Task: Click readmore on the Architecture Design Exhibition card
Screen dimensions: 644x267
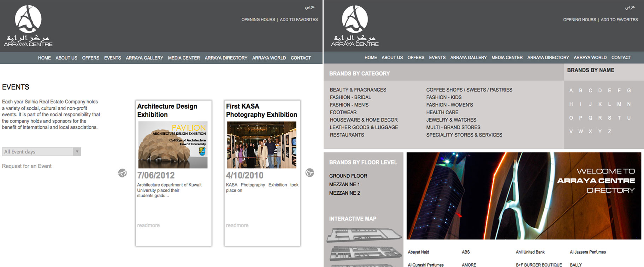Action: 148,225
